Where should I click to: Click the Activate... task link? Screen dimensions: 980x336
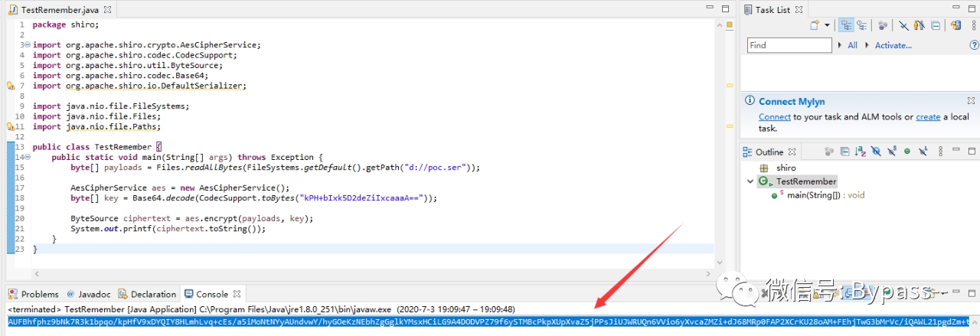[x=893, y=45]
